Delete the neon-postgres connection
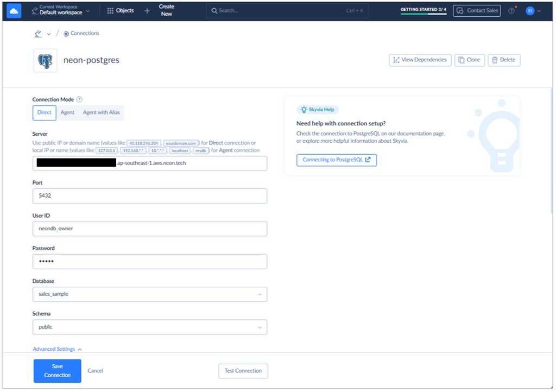 click(504, 60)
